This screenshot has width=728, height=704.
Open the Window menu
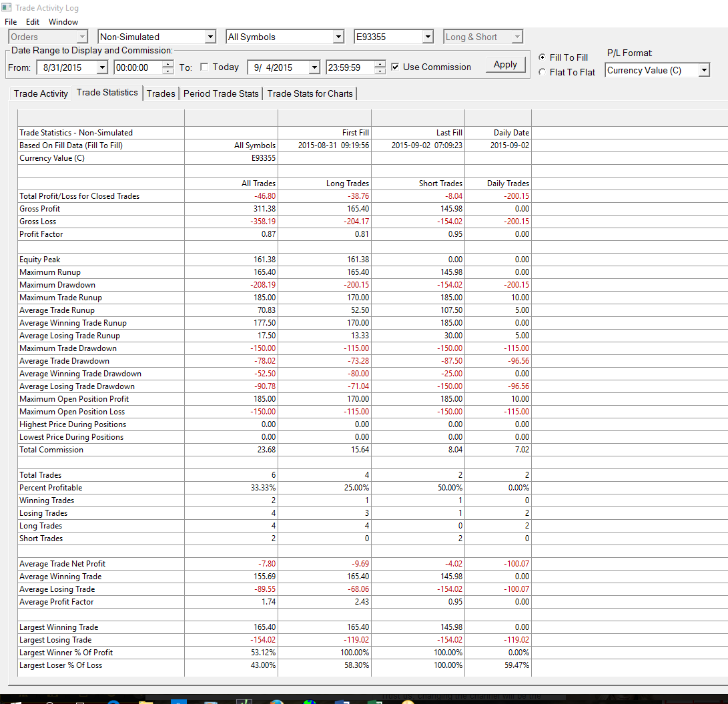(63, 22)
